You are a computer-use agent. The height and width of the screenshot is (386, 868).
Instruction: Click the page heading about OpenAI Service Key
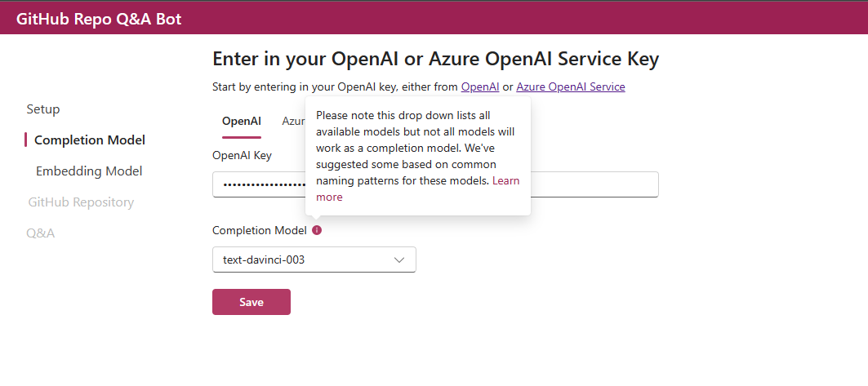436,60
